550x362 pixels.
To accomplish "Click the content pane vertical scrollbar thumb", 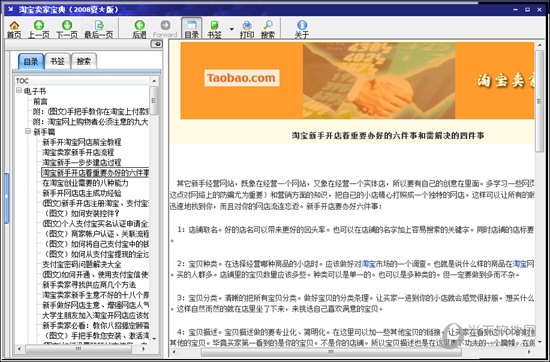I will (539, 101).
